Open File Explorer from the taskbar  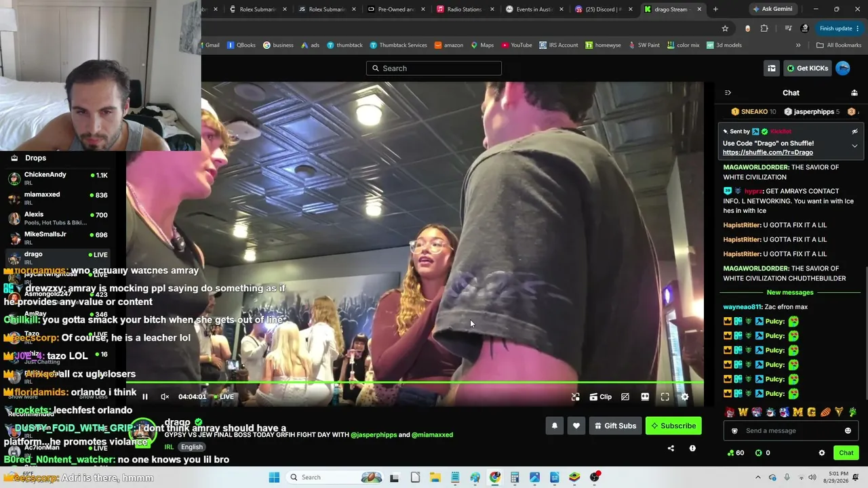435,477
